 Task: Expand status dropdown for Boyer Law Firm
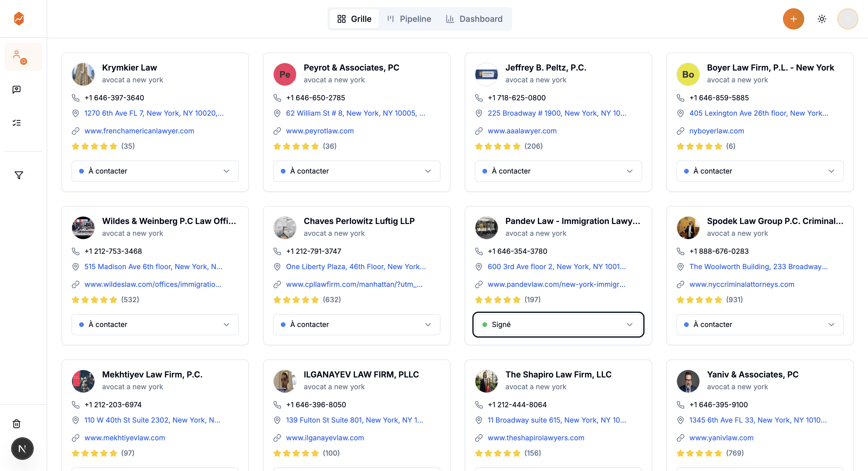tap(760, 171)
